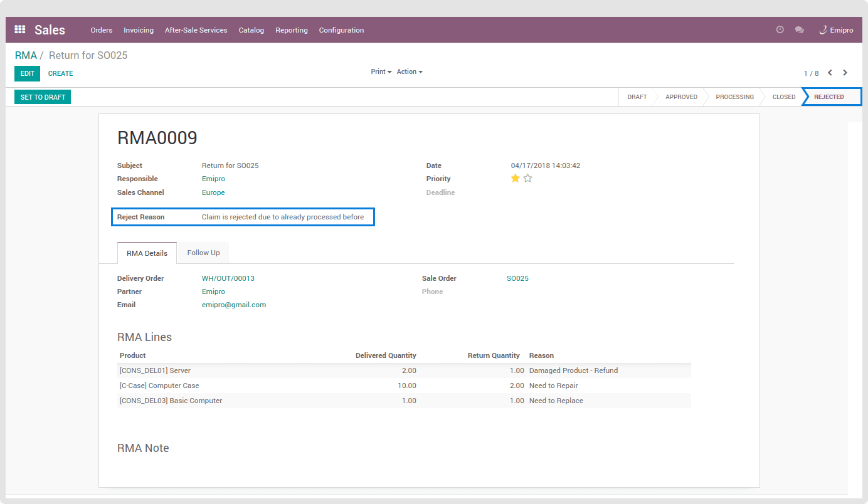This screenshot has height=504, width=868.
Task: Set priority to first star
Action: pos(515,179)
